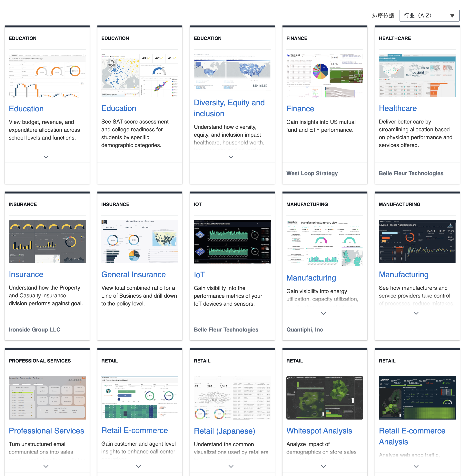Open the SAT score Education link
The image size is (465, 476).
[x=119, y=108]
